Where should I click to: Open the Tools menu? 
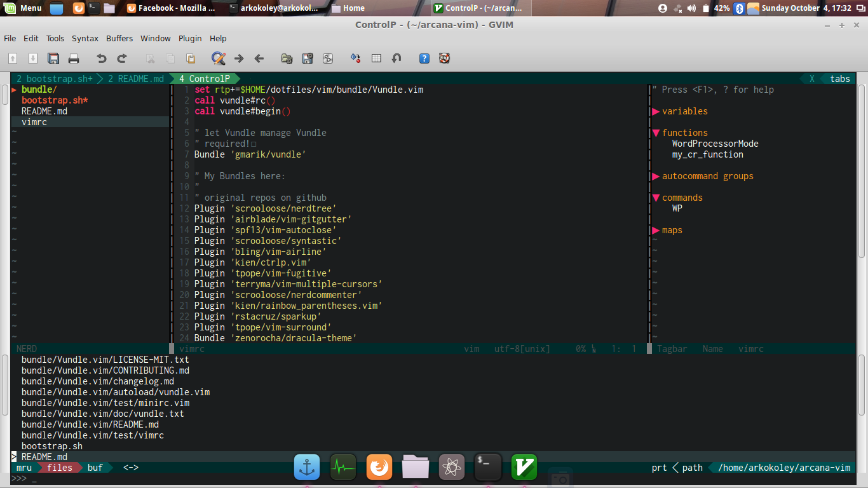coord(55,38)
